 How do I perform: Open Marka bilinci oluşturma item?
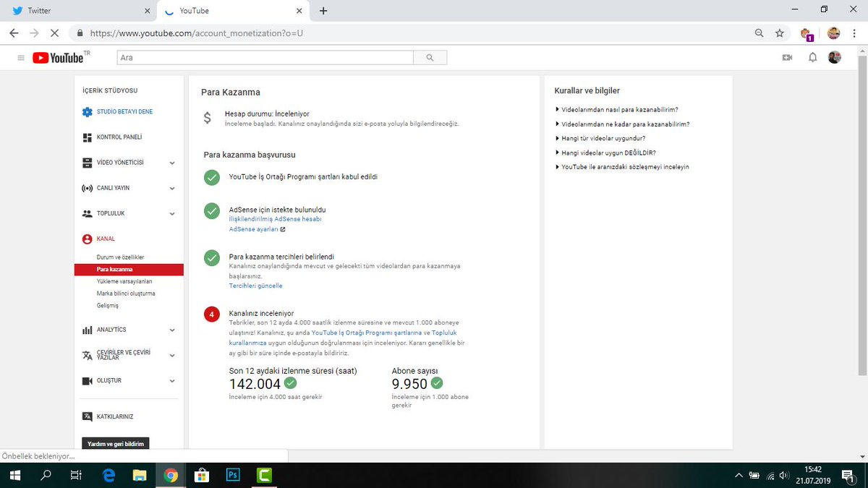click(126, 294)
